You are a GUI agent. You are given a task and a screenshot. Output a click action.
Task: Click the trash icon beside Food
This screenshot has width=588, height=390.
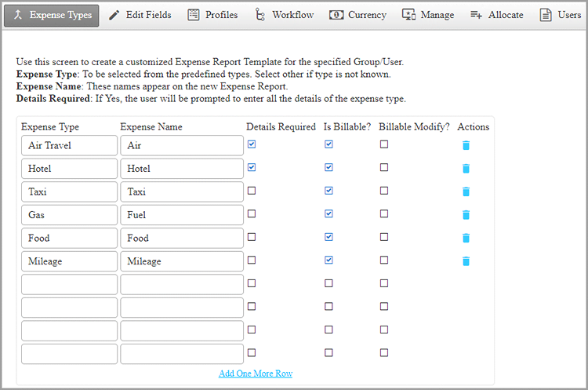coord(466,238)
